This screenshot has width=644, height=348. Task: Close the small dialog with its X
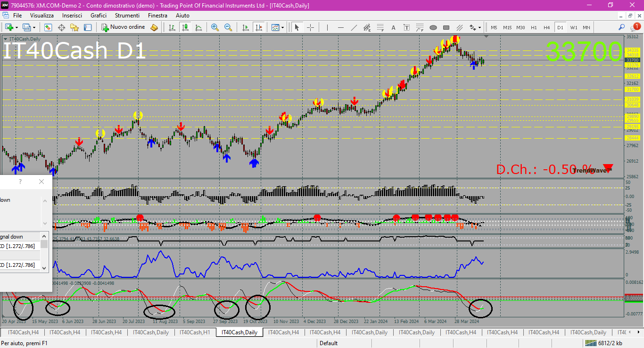coord(41,182)
